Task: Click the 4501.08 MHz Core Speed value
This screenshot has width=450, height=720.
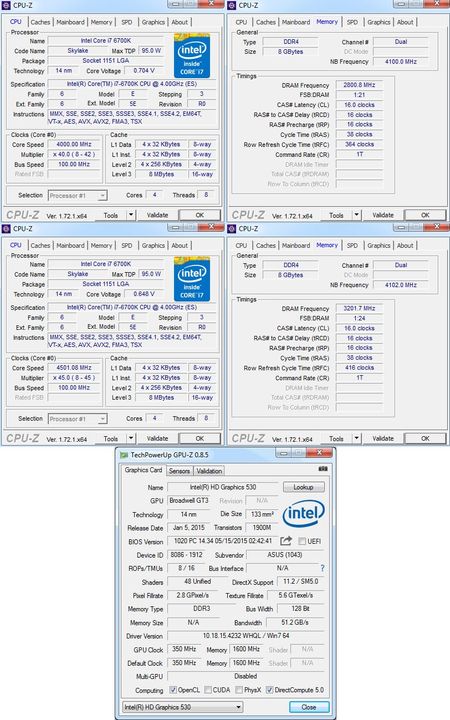Action: (x=74, y=368)
